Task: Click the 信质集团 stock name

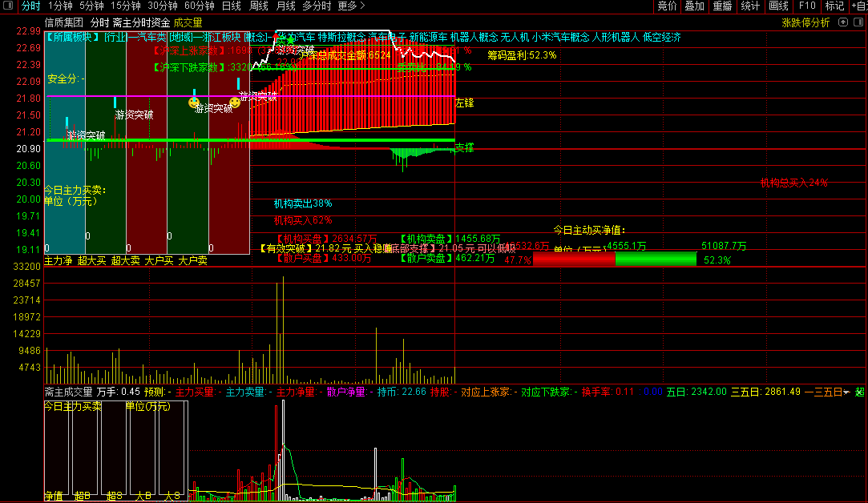Action: [x=63, y=22]
